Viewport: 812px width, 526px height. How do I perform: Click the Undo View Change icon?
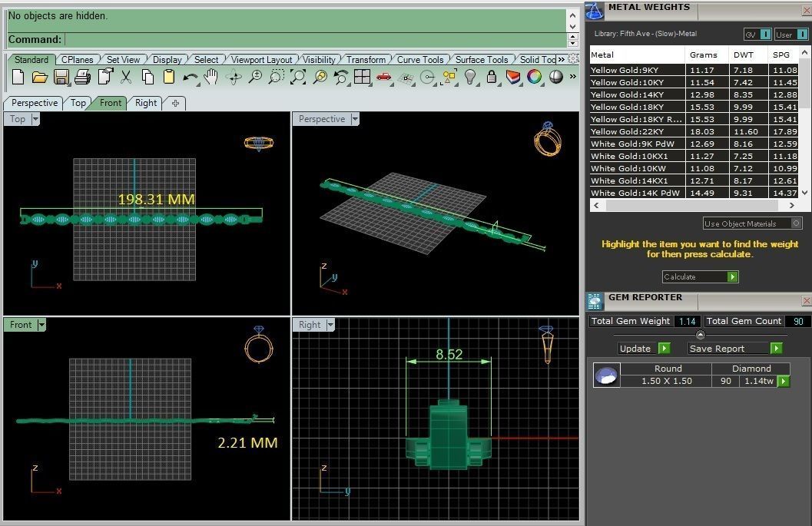click(341, 78)
